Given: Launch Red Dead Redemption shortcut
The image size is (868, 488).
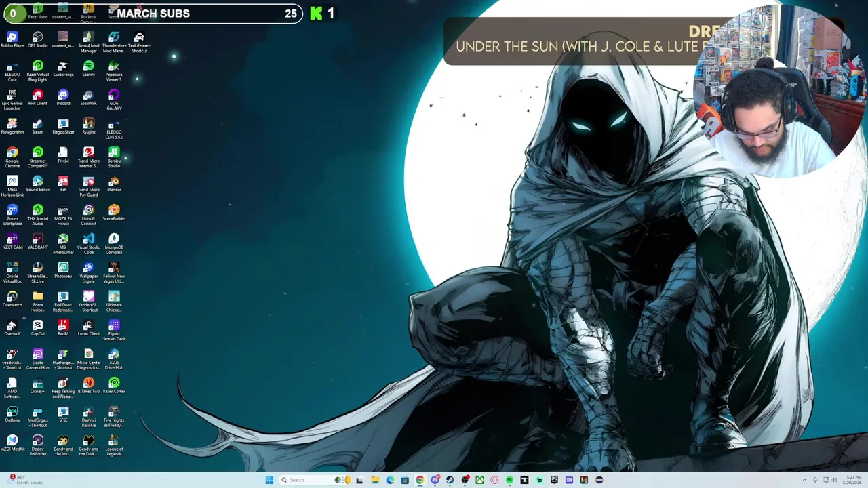Looking at the screenshot, I should click(63, 302).
